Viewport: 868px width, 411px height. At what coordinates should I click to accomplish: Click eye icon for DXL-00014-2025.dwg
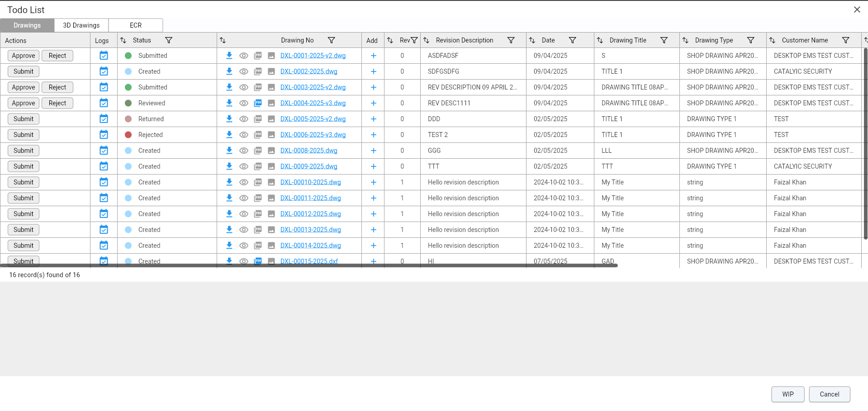pos(244,246)
